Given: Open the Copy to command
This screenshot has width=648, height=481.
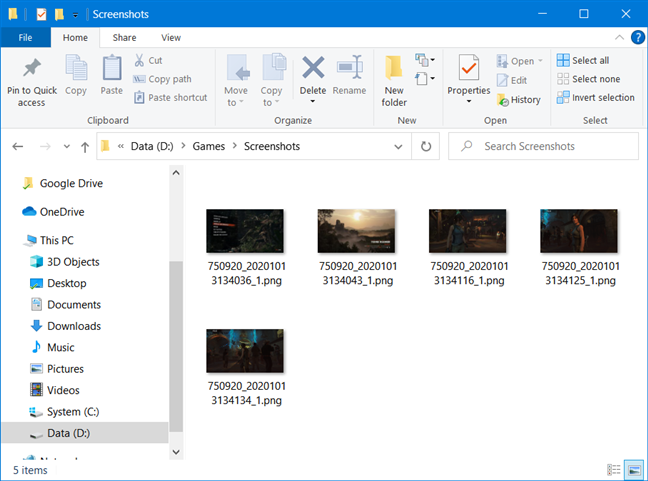Looking at the screenshot, I should 272,81.
